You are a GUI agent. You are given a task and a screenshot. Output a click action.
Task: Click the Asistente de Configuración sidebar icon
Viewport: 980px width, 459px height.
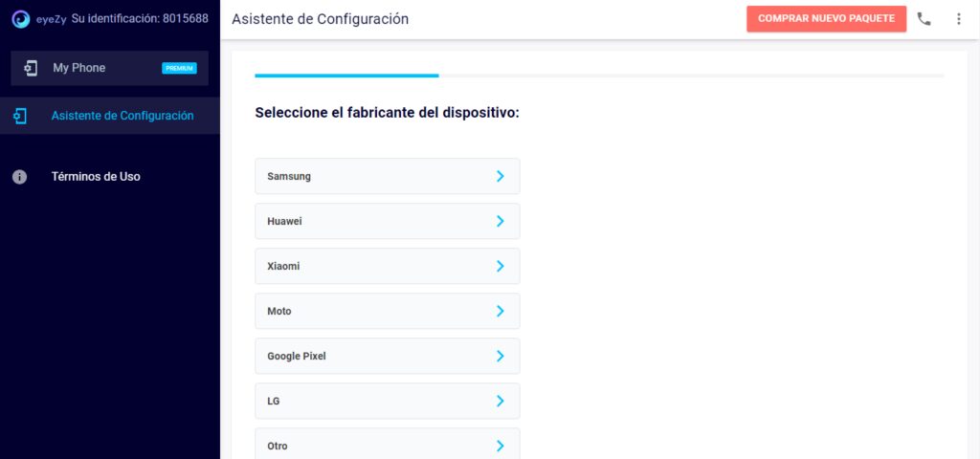click(20, 116)
